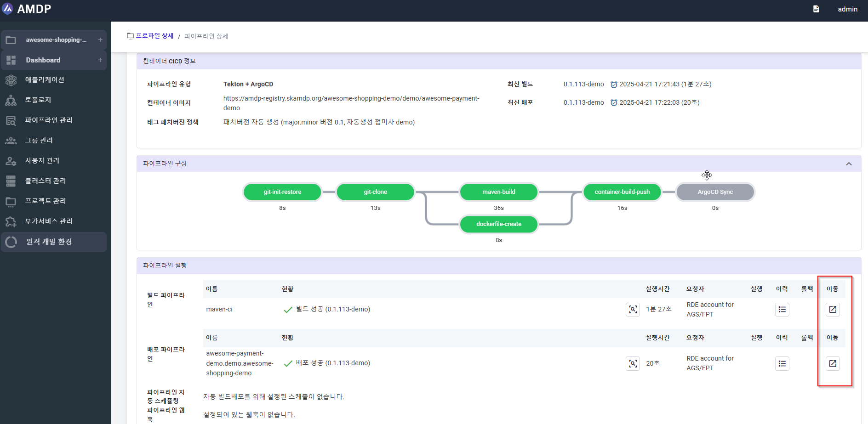Follow the 프로파일 상세 breadcrumb link

pyautogui.click(x=154, y=36)
